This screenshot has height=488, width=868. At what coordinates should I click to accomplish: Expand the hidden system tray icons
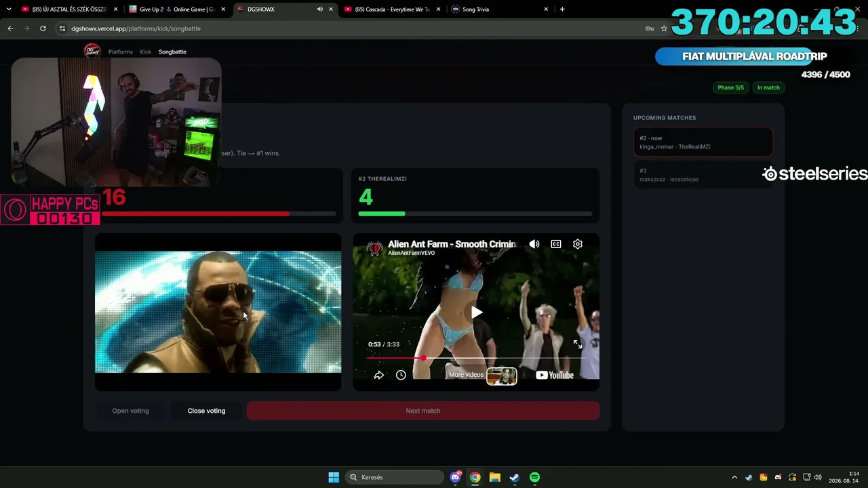734,477
